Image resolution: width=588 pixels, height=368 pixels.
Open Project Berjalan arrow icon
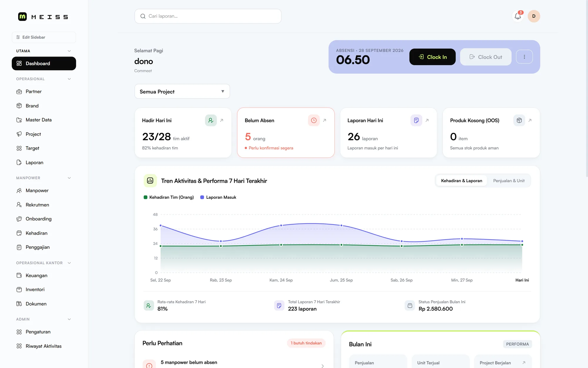point(524,363)
